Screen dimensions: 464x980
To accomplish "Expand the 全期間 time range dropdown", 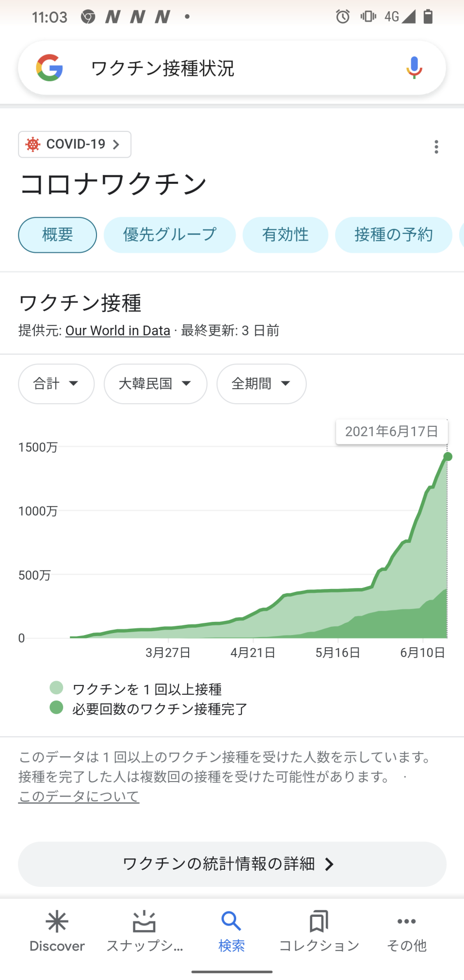I will (261, 384).
